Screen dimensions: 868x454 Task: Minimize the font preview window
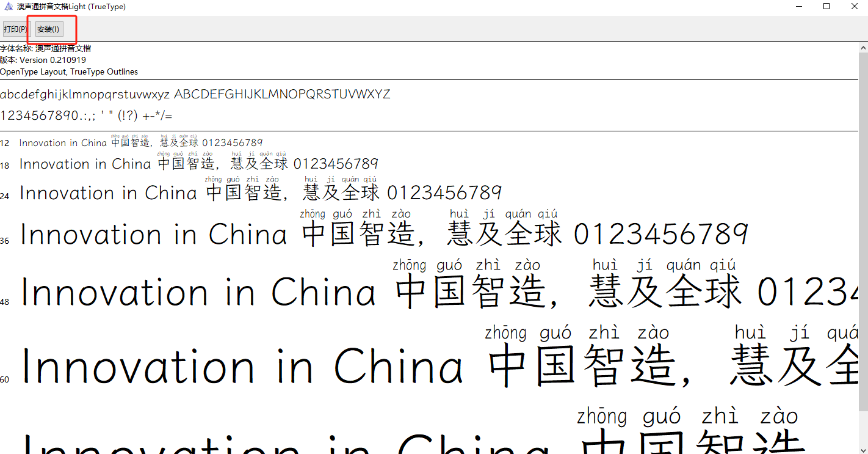click(799, 7)
